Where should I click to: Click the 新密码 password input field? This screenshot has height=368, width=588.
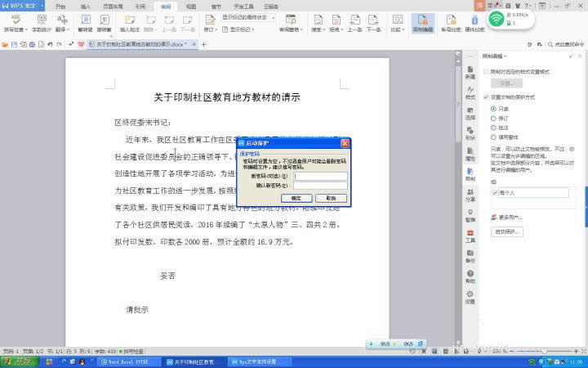[x=321, y=176]
